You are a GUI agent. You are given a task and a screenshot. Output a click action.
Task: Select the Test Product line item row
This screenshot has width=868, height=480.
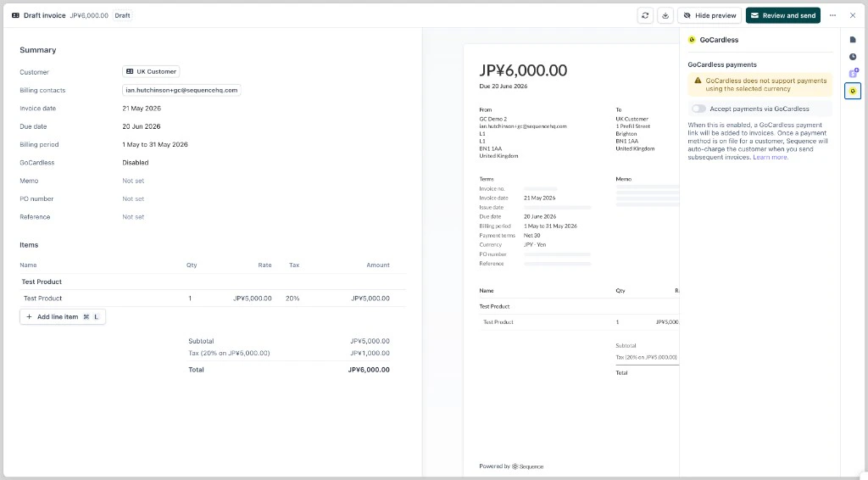[213, 299]
